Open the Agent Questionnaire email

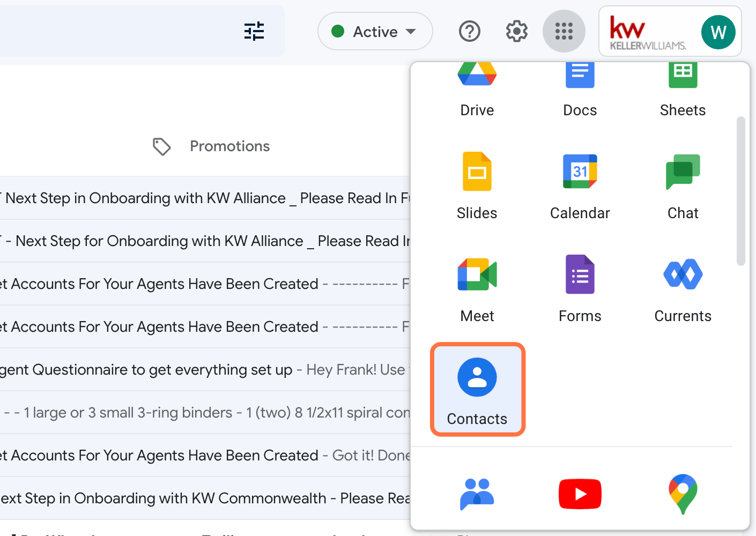205,369
